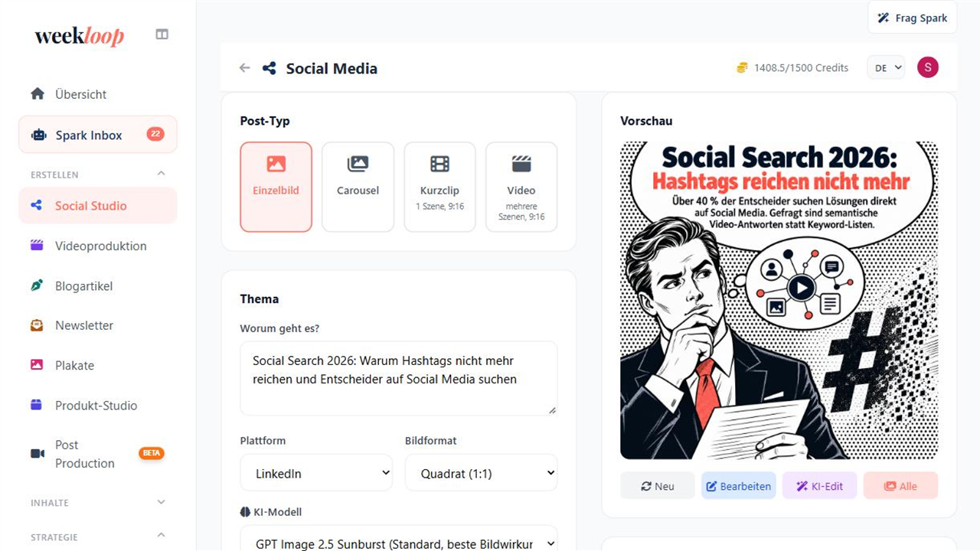Screen dimensions: 980x551
Task: Select Einzelbild post type
Action: [x=276, y=187]
